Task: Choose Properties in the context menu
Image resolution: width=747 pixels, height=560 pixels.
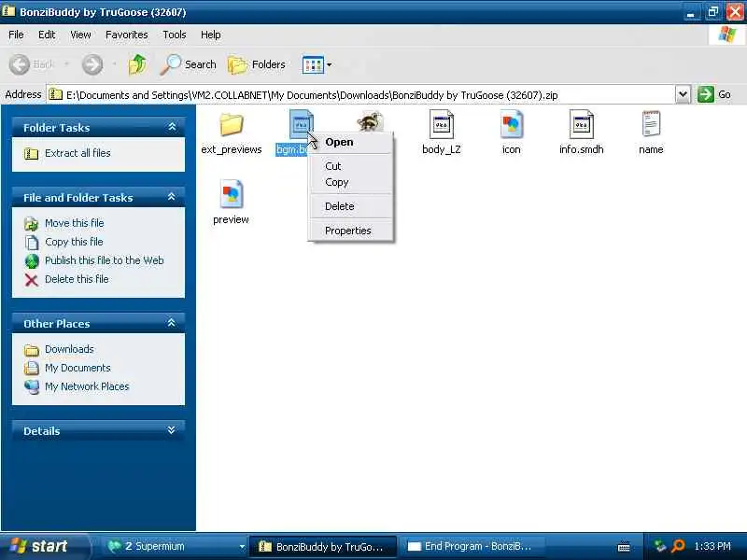Action: coord(351,231)
